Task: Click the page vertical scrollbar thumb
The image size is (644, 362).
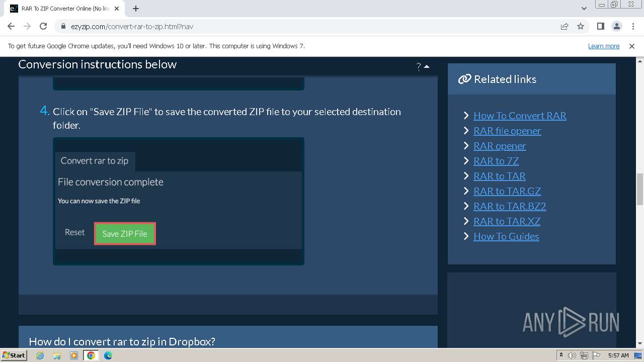Action: click(x=640, y=189)
